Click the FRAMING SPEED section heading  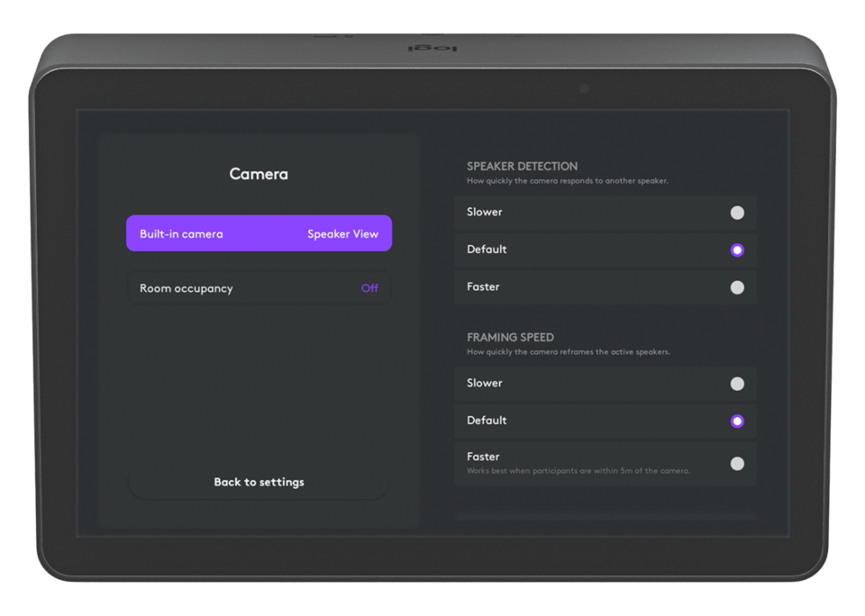tap(510, 338)
